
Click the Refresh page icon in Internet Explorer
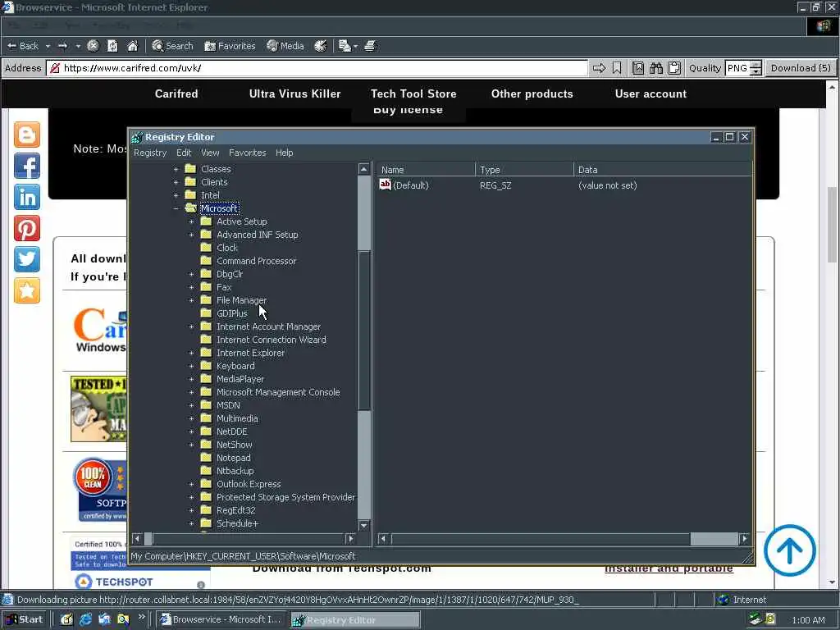[x=112, y=46]
